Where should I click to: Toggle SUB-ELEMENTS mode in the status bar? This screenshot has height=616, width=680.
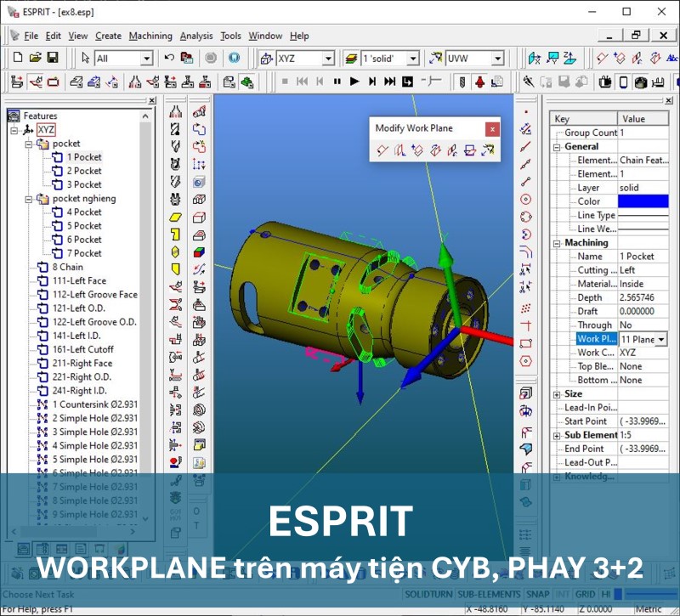coord(489,594)
